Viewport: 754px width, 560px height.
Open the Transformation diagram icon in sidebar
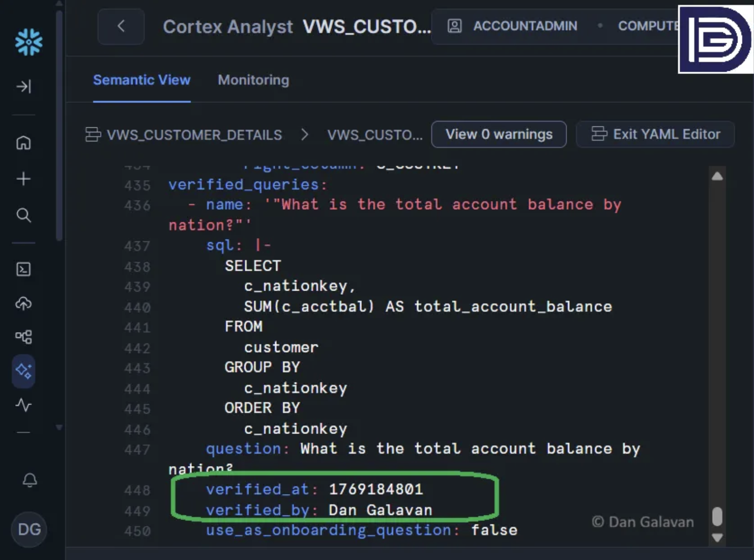coord(24,337)
